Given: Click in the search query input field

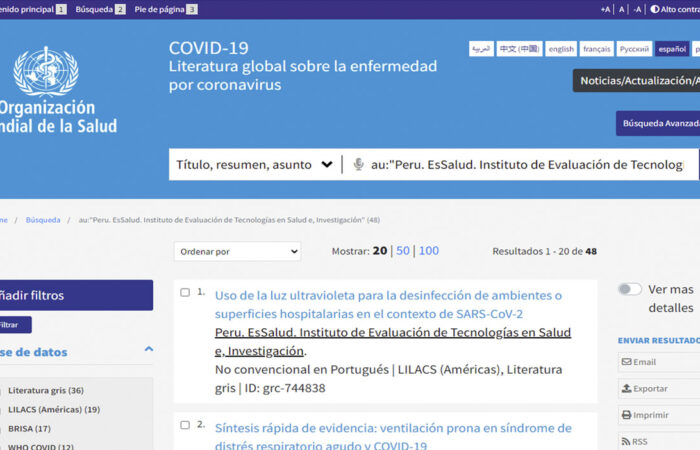Looking at the screenshot, I should click(527, 165).
